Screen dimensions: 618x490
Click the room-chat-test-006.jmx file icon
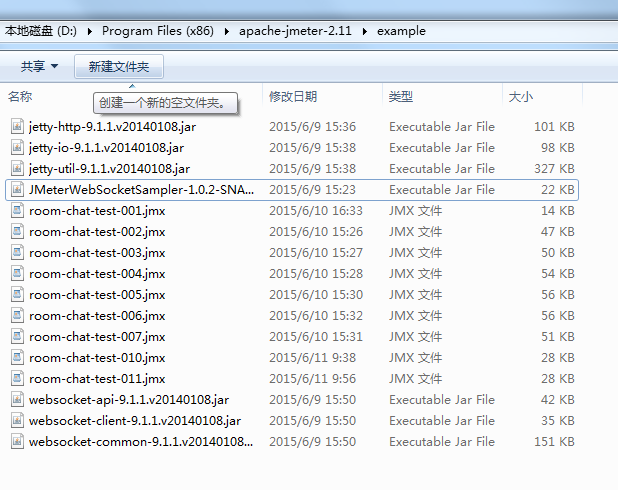pos(17,316)
